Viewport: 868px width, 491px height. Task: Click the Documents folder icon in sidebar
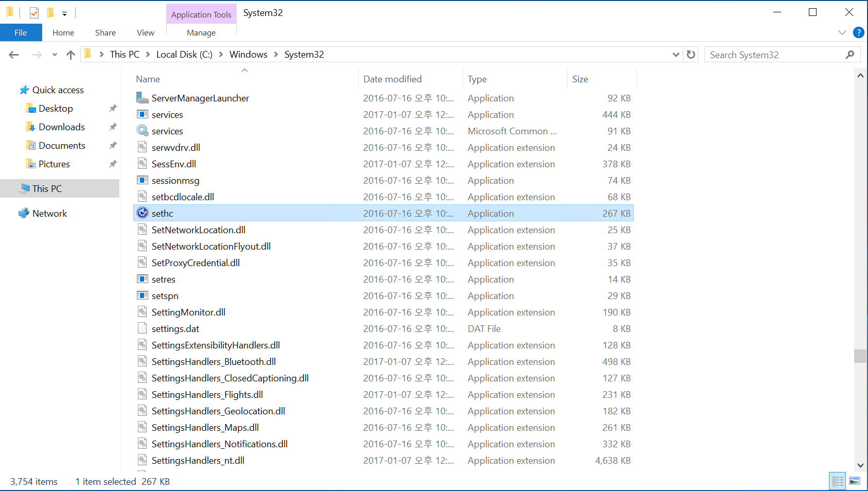(31, 145)
